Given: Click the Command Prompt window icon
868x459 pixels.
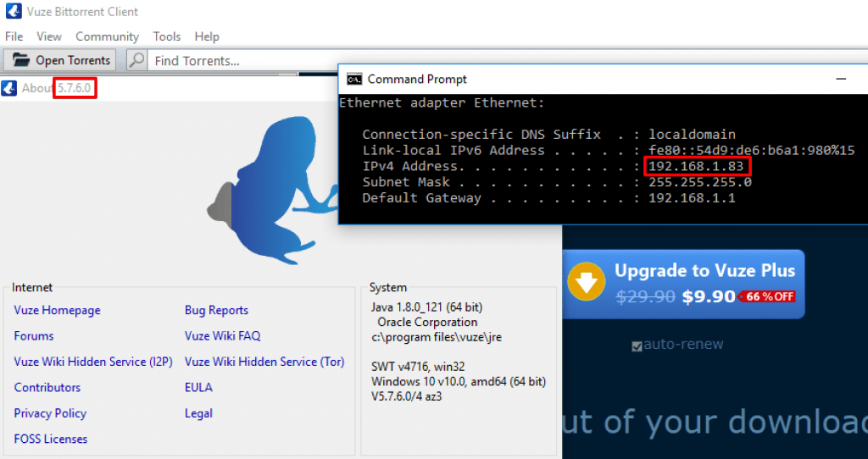Looking at the screenshot, I should tap(354, 79).
